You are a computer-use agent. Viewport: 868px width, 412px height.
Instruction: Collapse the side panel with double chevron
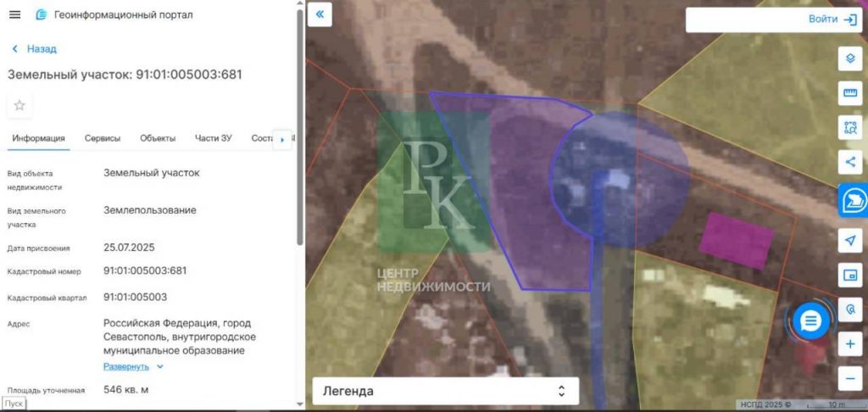pyautogui.click(x=320, y=14)
